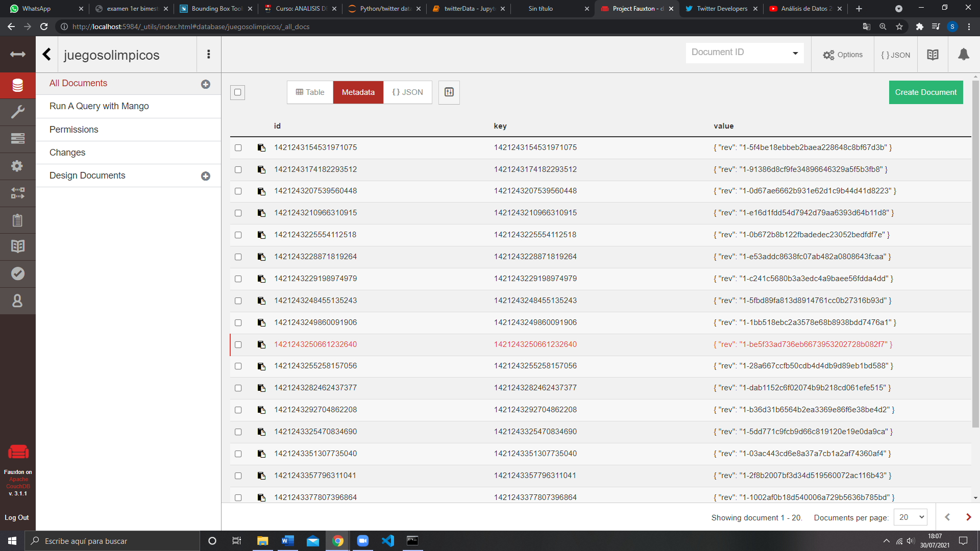Open the Databases icon in sidebar

[x=17, y=85]
